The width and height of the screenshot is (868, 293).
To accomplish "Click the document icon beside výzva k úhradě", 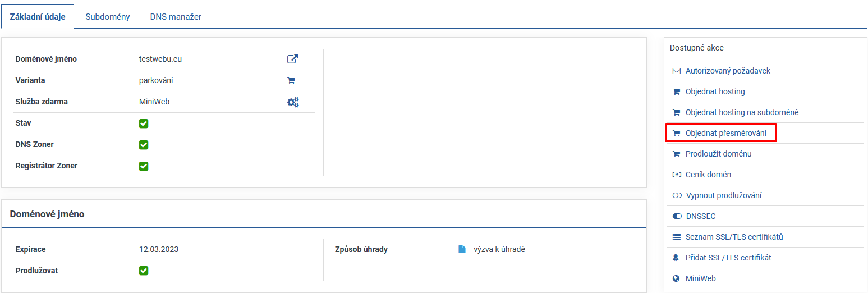I will pyautogui.click(x=462, y=249).
